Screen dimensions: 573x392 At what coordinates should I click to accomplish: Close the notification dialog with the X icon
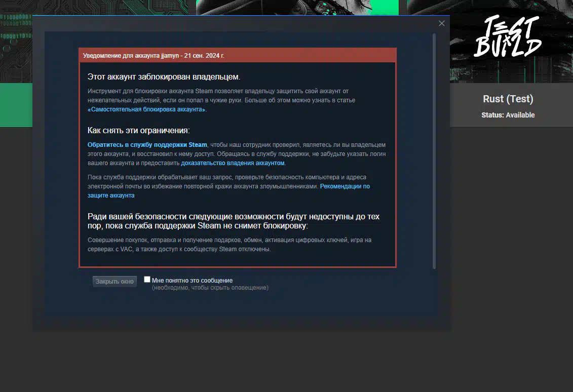441,23
